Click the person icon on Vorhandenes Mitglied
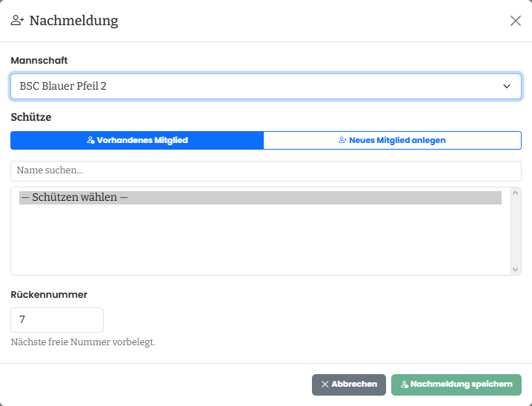This screenshot has height=406, width=532. pos(90,140)
